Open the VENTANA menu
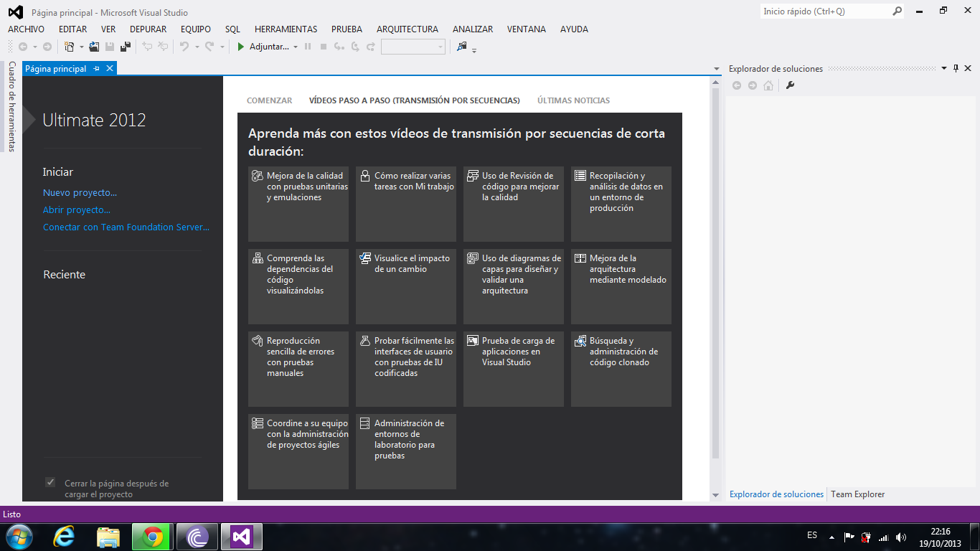Screen dimensions: 980x551 coord(527,29)
